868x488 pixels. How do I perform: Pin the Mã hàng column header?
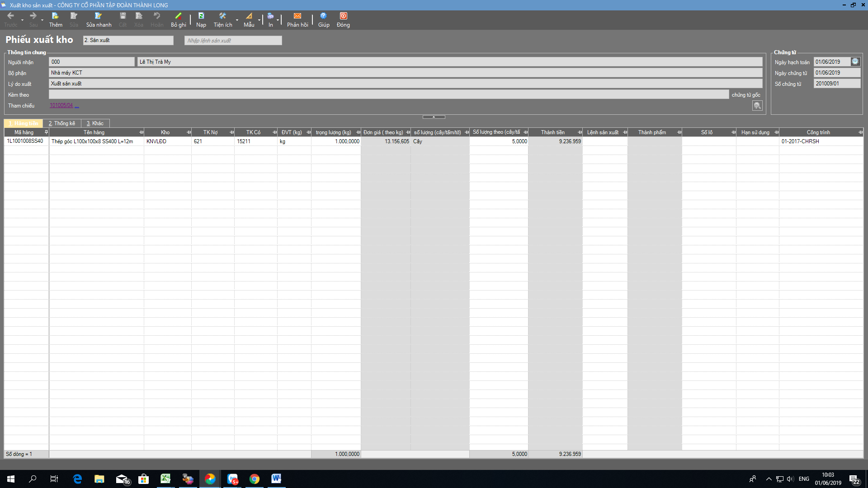click(46, 132)
